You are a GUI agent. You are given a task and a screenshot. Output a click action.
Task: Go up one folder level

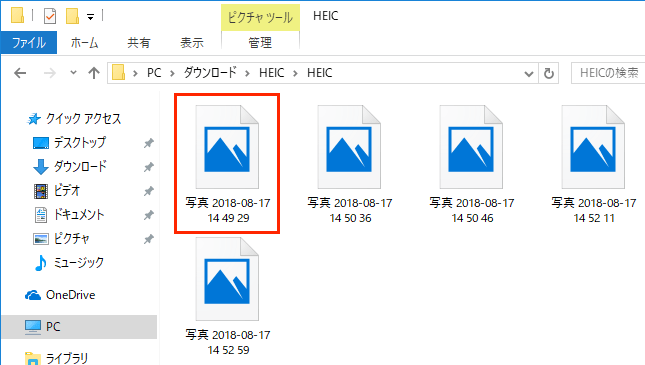pos(94,73)
